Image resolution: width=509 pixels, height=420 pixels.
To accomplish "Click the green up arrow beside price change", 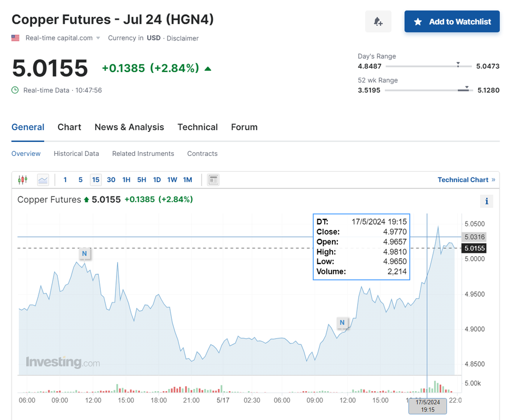I will pyautogui.click(x=208, y=69).
